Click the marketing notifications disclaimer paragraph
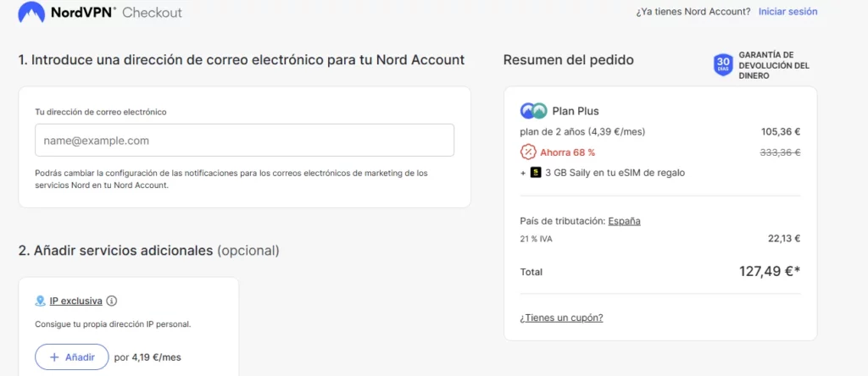Viewport: 868px width, 376px height. pyautogui.click(x=231, y=180)
